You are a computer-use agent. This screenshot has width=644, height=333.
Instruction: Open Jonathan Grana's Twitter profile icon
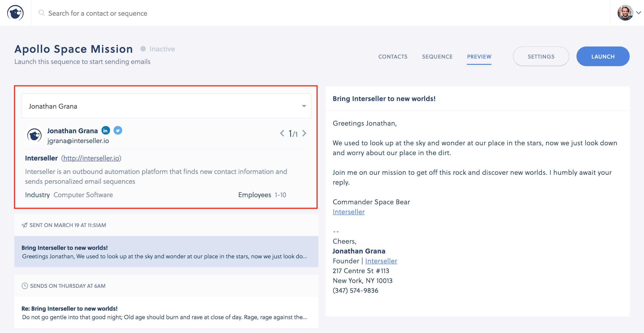point(118,130)
